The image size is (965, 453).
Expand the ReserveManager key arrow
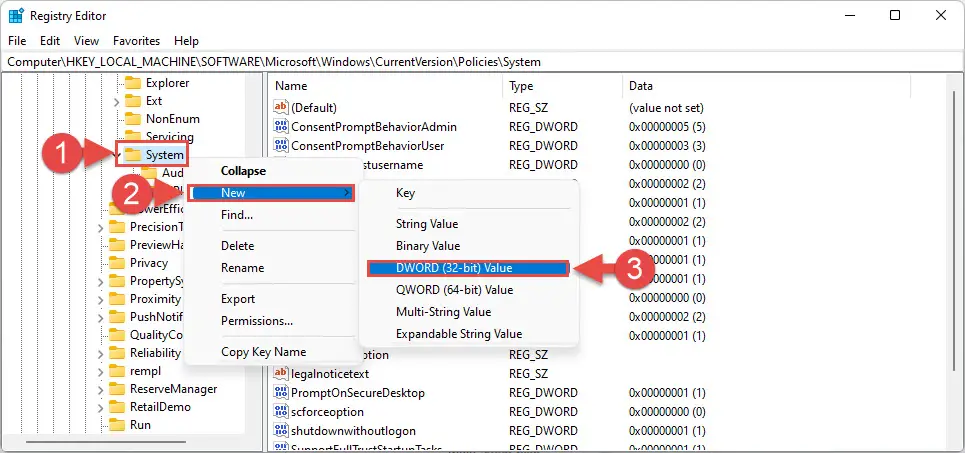pyautogui.click(x=101, y=390)
